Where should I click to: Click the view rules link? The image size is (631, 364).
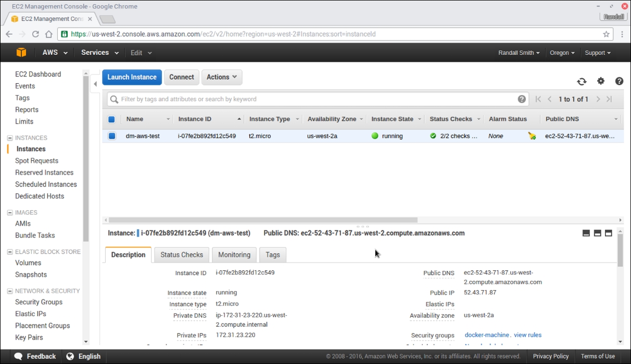pyautogui.click(x=528, y=335)
